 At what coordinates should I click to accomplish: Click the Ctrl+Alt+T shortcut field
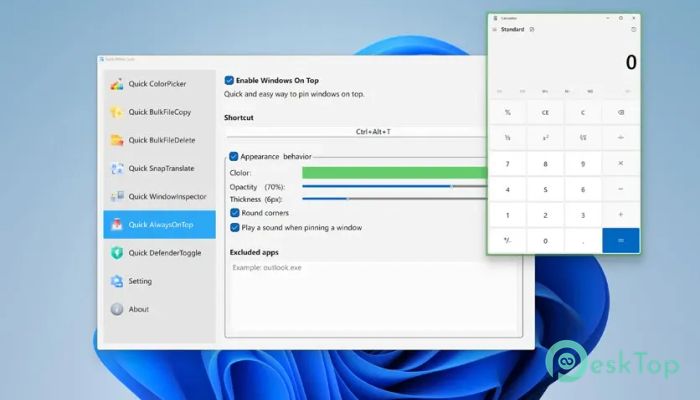(356, 132)
